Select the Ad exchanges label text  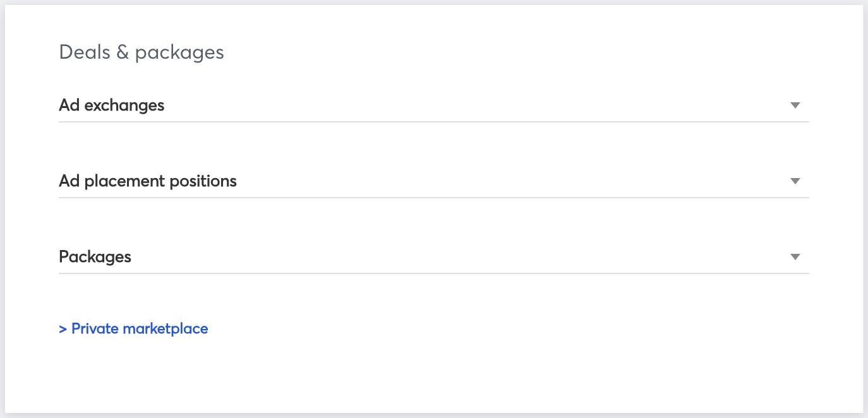(112, 105)
